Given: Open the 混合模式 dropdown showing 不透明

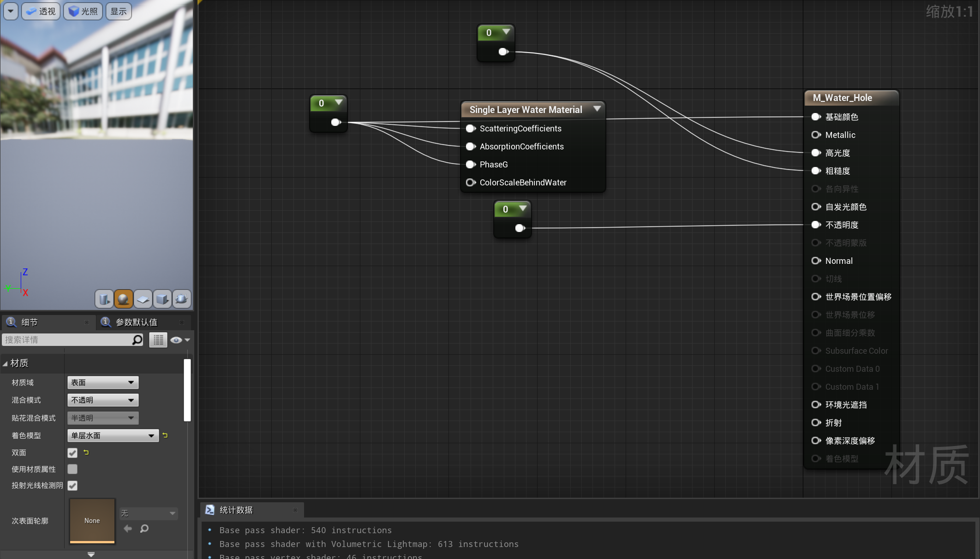Looking at the screenshot, I should [102, 400].
